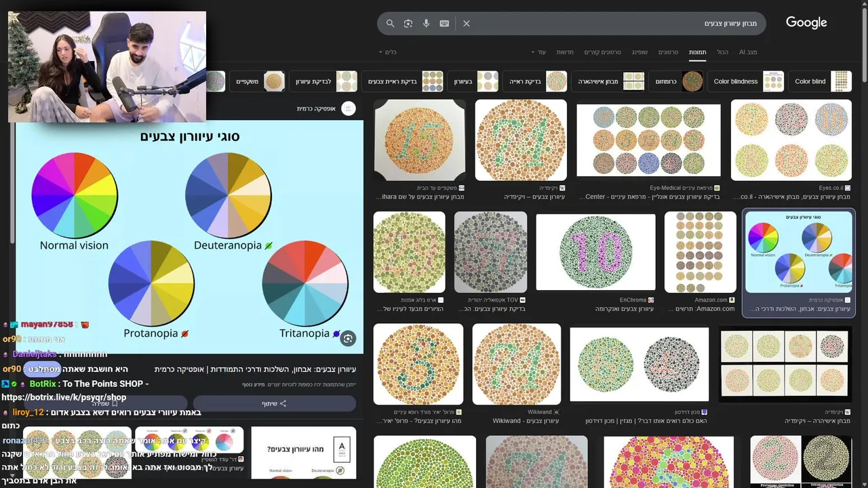
Task: Select the כרומוזום filter chip
Action: 676,81
